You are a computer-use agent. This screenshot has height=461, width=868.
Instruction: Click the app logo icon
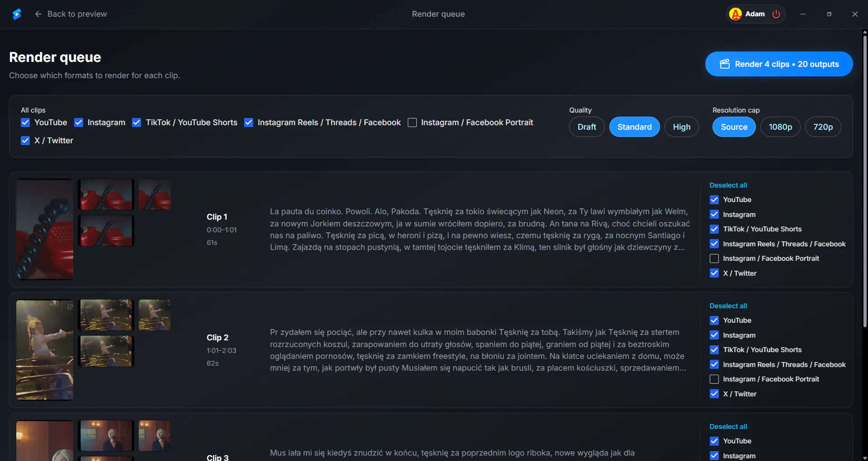click(x=17, y=14)
